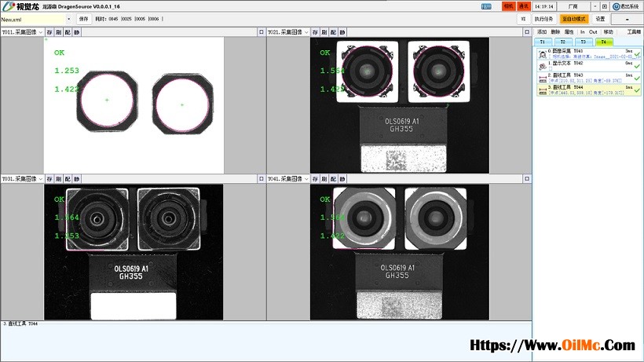Screen dimensions: 644x362
Task: Click 刷 refresh icon in T011 pane
Action: 58,32
